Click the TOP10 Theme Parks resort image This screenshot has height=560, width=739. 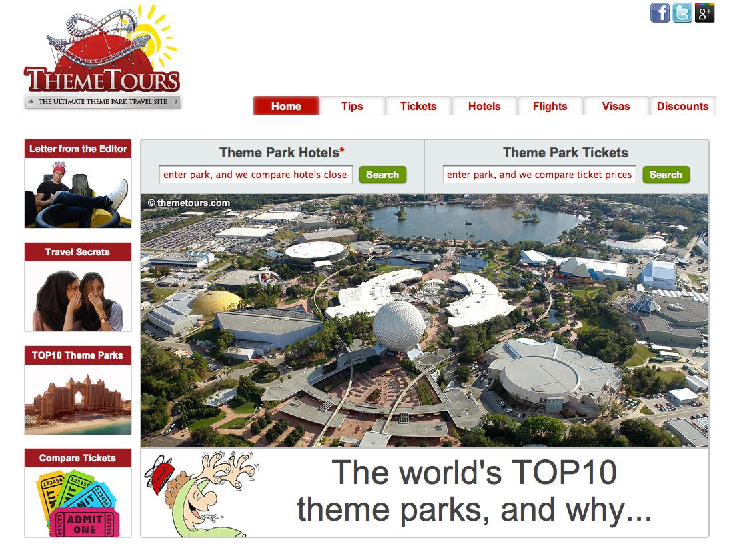pos(78,399)
